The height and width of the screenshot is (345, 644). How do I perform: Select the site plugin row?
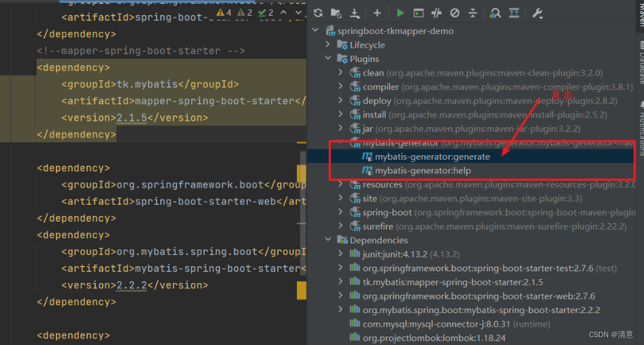(x=472, y=198)
